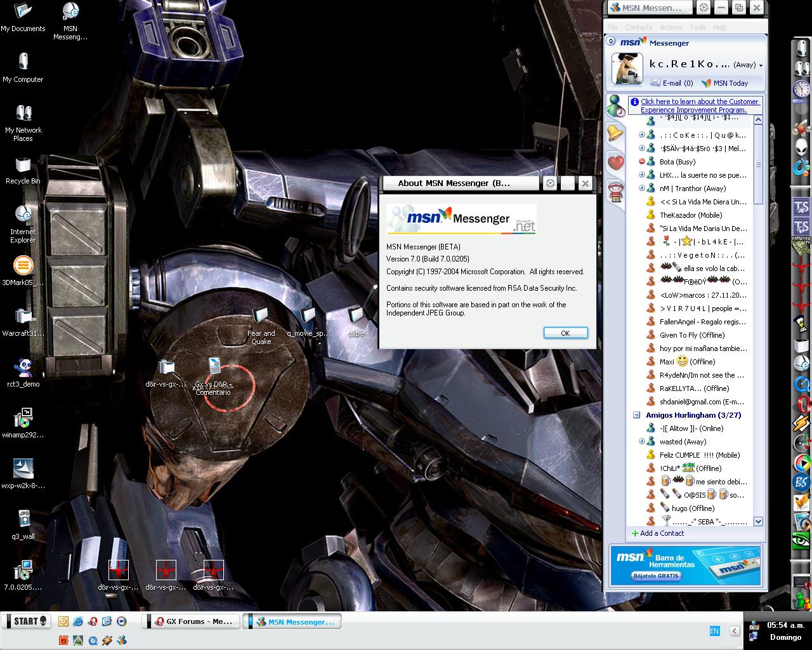Click the START button
The width and height of the screenshot is (812, 650).
click(x=26, y=621)
